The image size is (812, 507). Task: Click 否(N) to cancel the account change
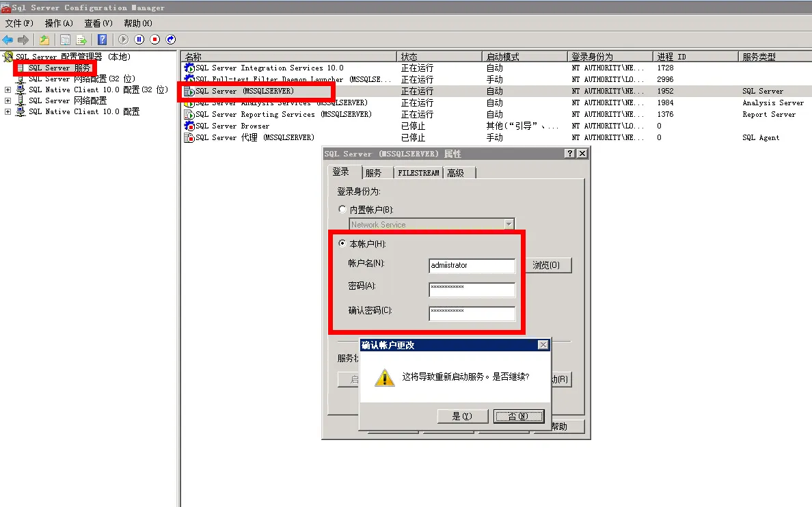518,416
